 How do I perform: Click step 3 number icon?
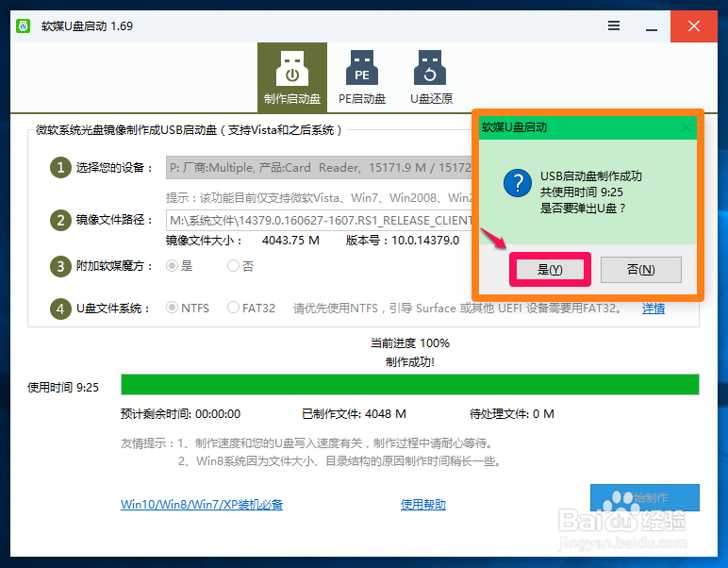coord(60,266)
